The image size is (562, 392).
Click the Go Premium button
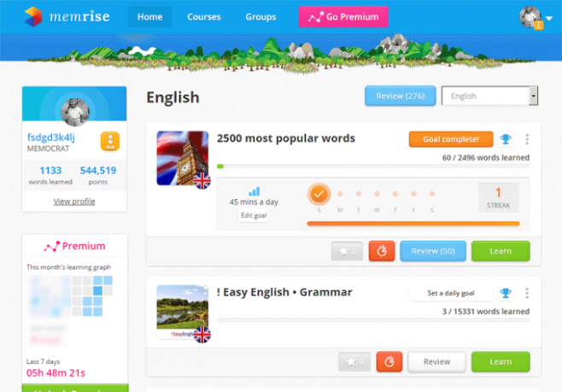pyautogui.click(x=343, y=17)
